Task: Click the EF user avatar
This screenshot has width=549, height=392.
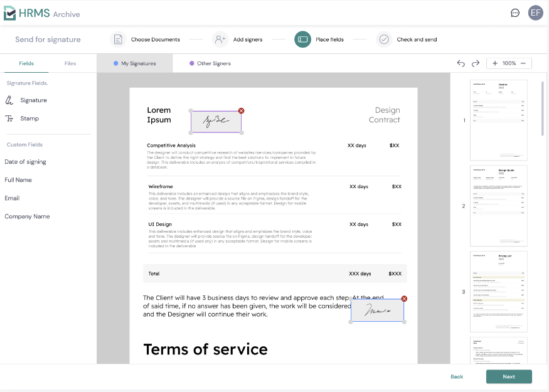Action: point(535,13)
